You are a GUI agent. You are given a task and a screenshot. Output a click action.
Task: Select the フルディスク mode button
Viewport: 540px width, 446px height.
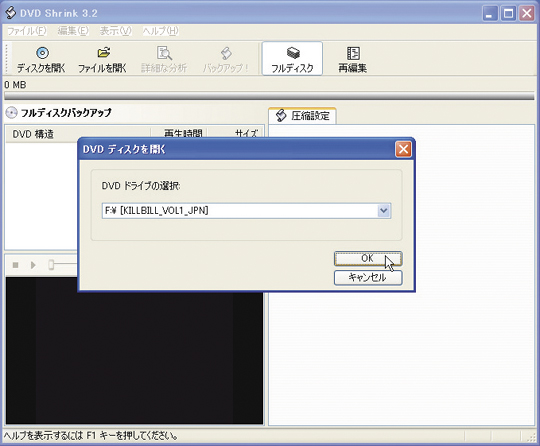click(x=292, y=59)
